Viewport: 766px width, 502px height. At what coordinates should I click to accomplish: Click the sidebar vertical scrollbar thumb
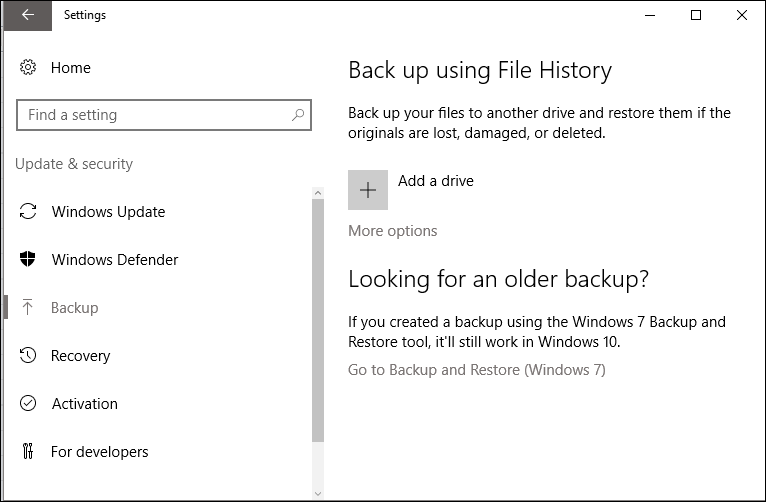point(318,320)
